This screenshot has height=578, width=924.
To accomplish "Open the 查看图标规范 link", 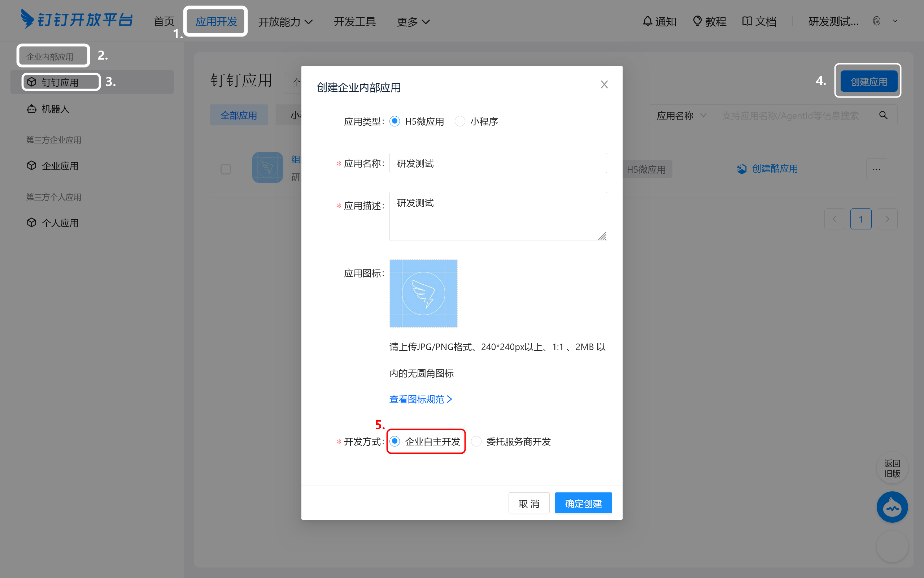I will click(x=420, y=399).
